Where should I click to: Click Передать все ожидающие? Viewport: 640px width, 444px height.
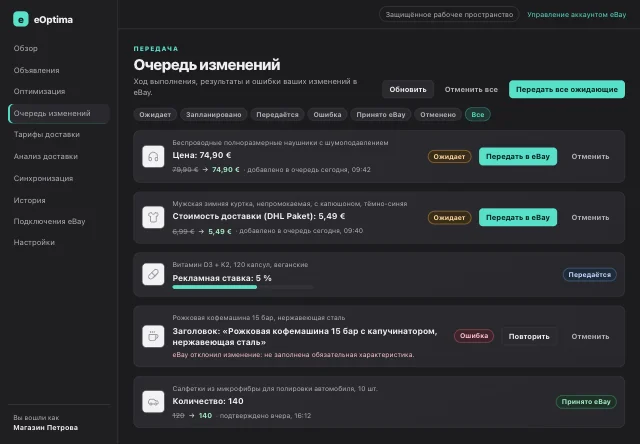(x=567, y=89)
